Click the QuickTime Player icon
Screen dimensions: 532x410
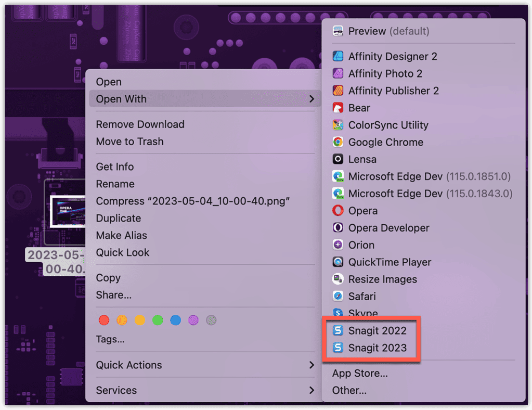click(338, 262)
